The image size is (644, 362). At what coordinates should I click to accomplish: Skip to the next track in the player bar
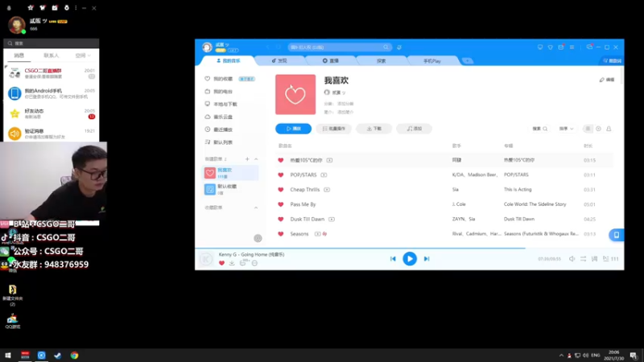(x=427, y=259)
